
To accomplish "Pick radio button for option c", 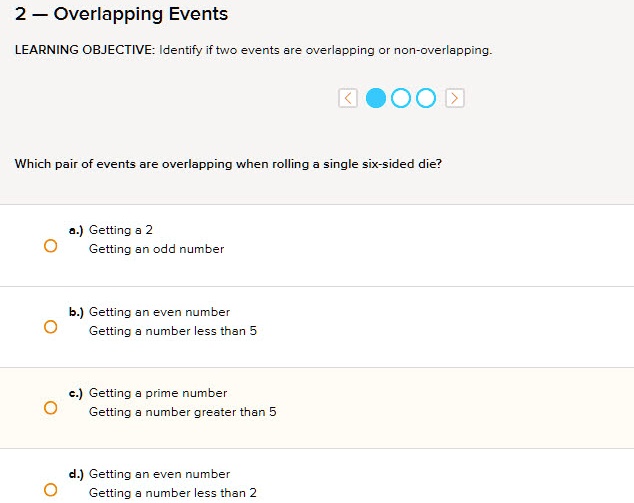I will 50,408.
